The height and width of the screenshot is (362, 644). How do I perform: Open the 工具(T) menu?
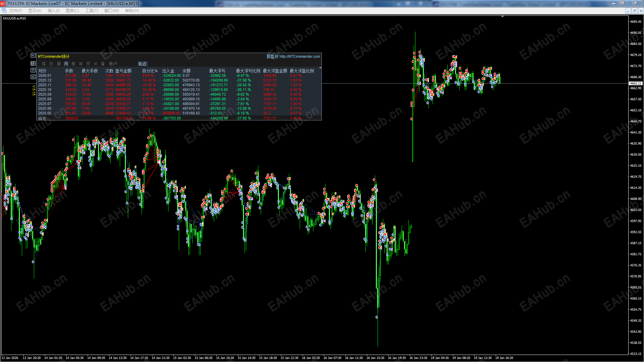click(x=92, y=11)
